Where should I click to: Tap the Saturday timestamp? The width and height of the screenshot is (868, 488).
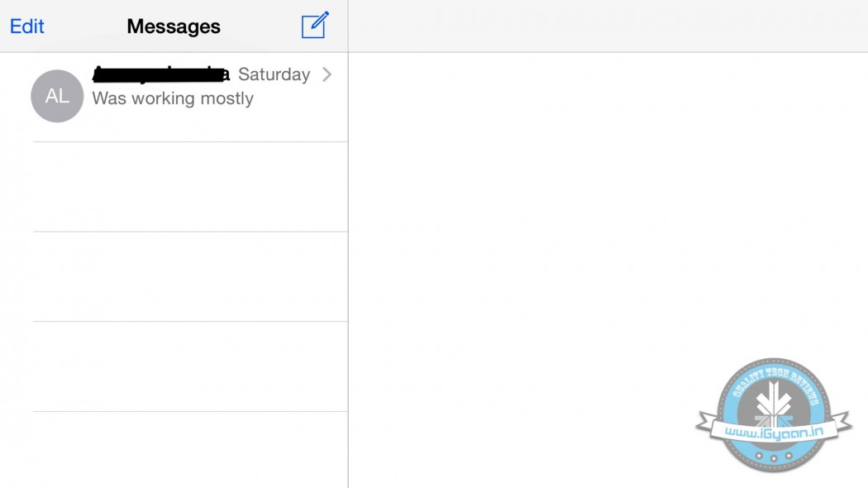274,74
